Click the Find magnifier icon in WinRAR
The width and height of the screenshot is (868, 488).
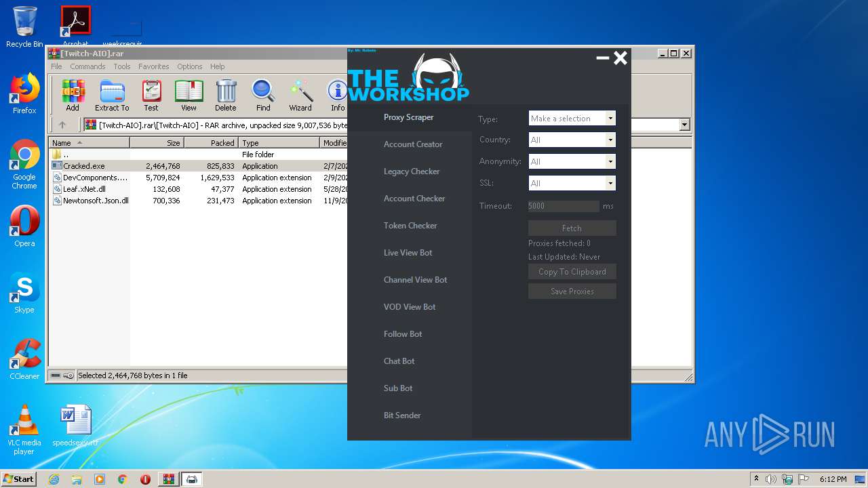[263, 96]
